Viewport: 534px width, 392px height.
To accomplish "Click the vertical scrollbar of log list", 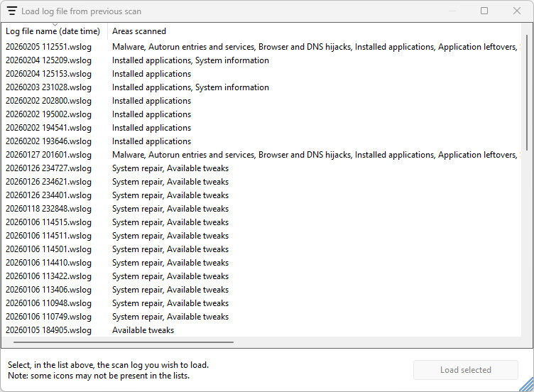I will [526, 92].
